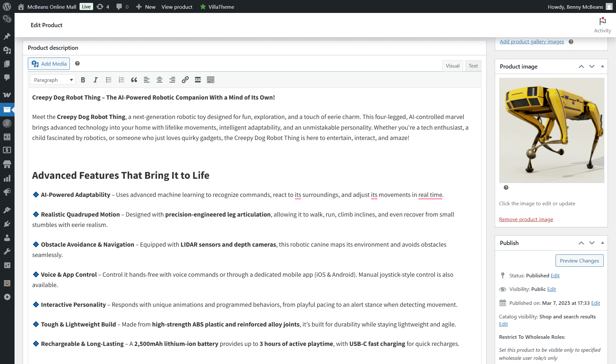Center-align the paragraph text
This screenshot has height=364, width=616.
click(x=159, y=80)
